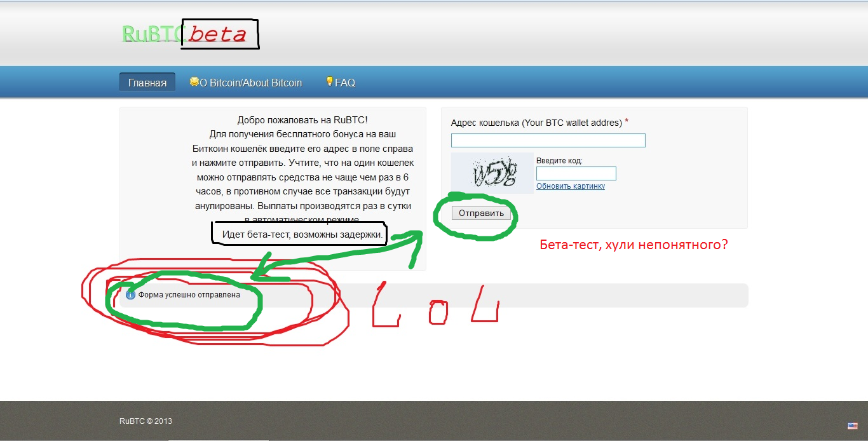
Task: Click the Адрес кошелька label text
Action: (x=536, y=123)
